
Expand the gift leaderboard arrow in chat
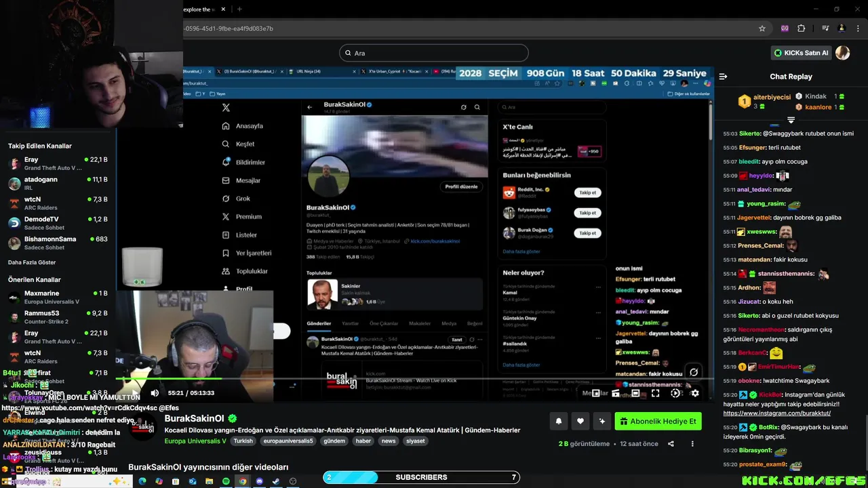click(791, 120)
